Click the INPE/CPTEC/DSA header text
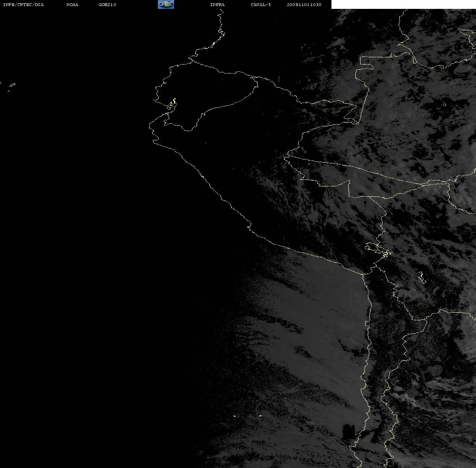The width and height of the screenshot is (476, 468). 23,4
